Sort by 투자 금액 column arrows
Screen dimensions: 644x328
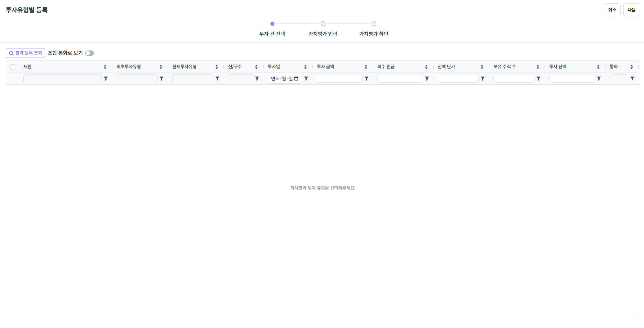click(366, 67)
